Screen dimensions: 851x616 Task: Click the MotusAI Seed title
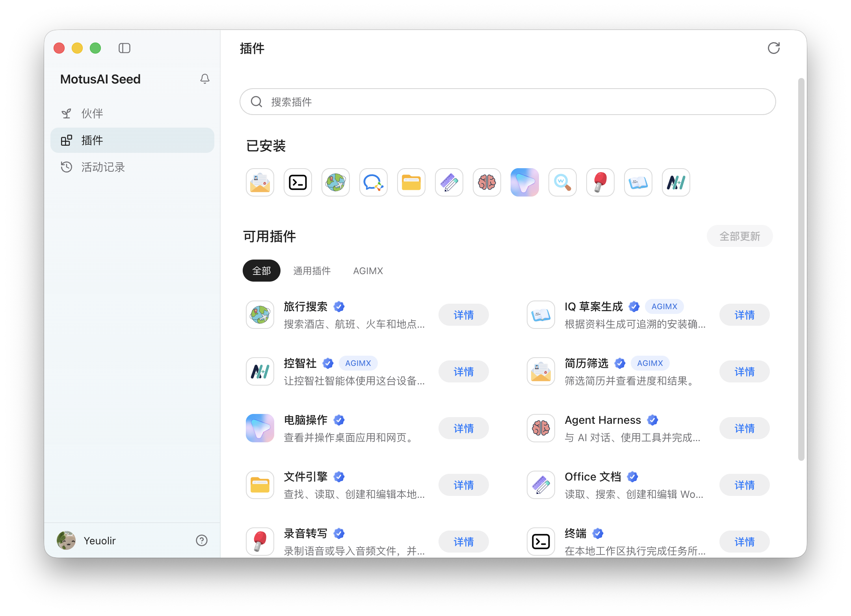pyautogui.click(x=100, y=79)
